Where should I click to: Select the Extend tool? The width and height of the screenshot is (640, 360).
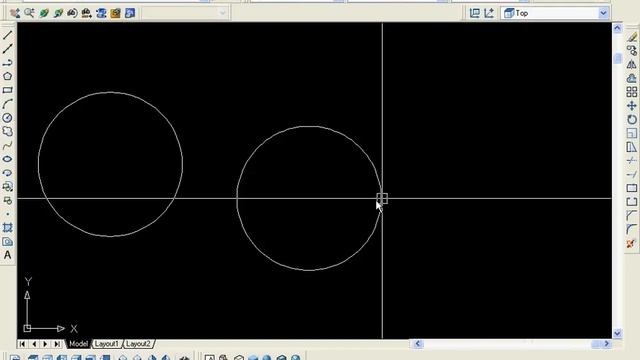pos(632,175)
